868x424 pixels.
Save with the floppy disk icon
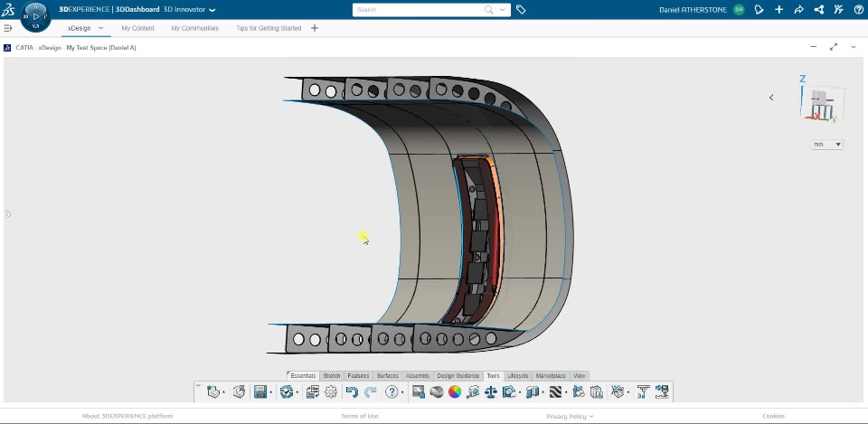[x=260, y=391]
